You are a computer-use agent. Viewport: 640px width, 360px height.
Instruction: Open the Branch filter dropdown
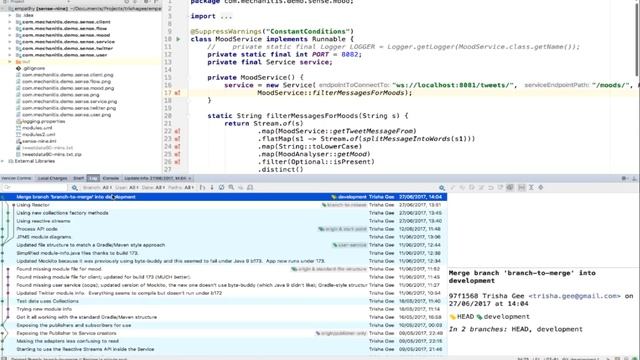[x=97, y=187]
